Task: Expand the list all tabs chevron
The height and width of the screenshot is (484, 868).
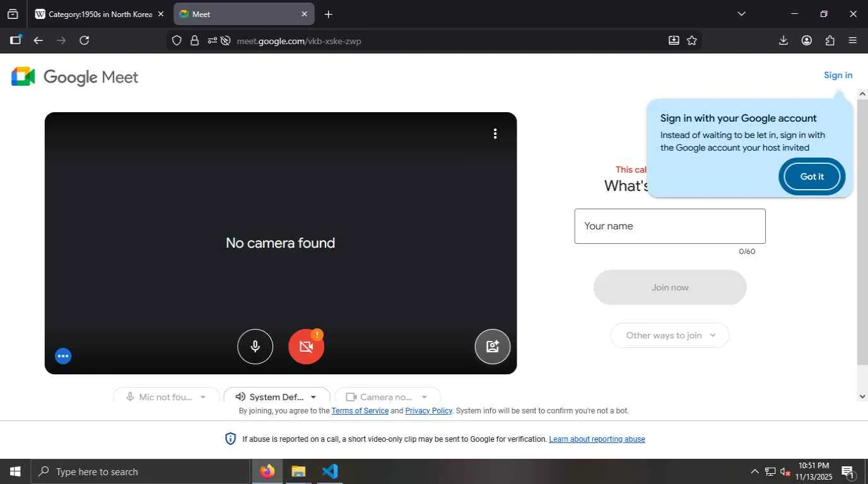Action: 741,14
